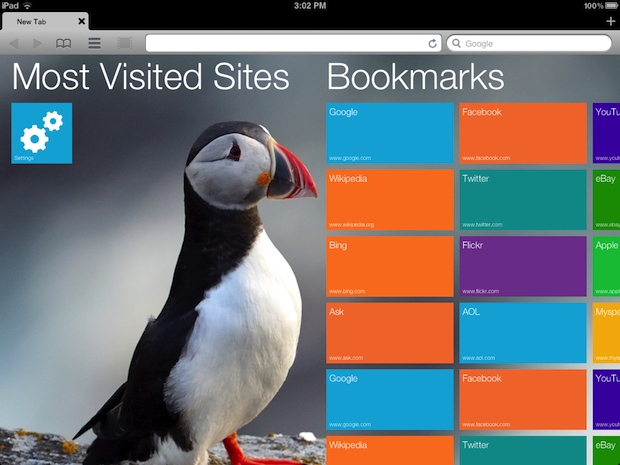The width and height of the screenshot is (620, 465).
Task: Open the first Twitter bookmark tile
Action: pyautogui.click(x=523, y=200)
